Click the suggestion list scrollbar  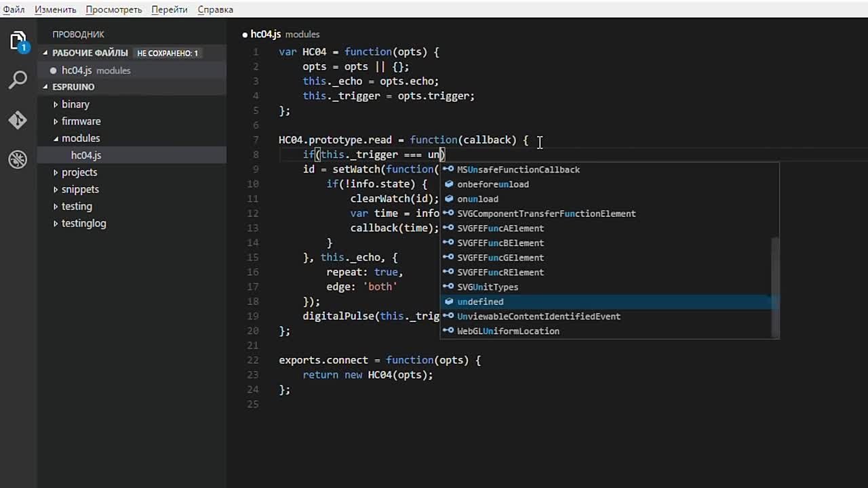775,287
